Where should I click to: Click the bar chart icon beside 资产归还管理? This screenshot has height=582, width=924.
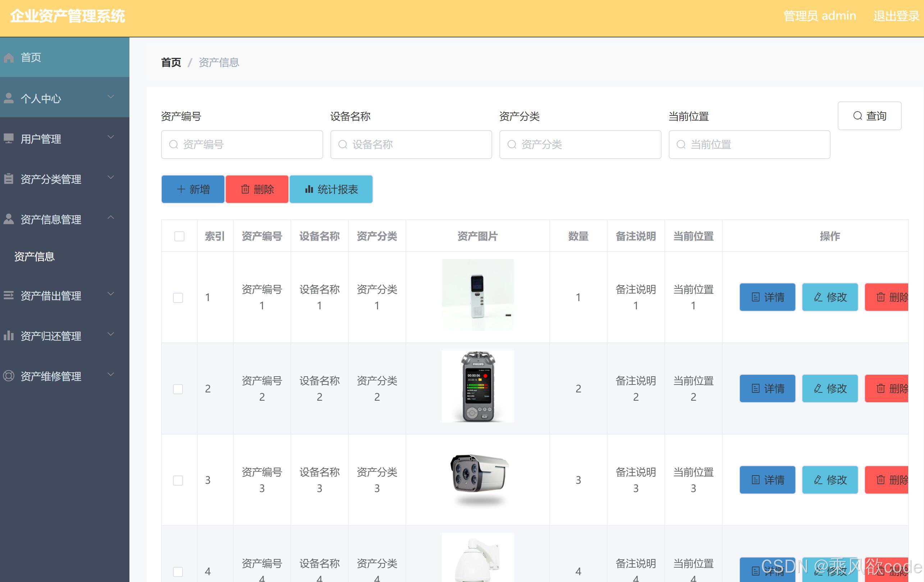click(x=9, y=336)
